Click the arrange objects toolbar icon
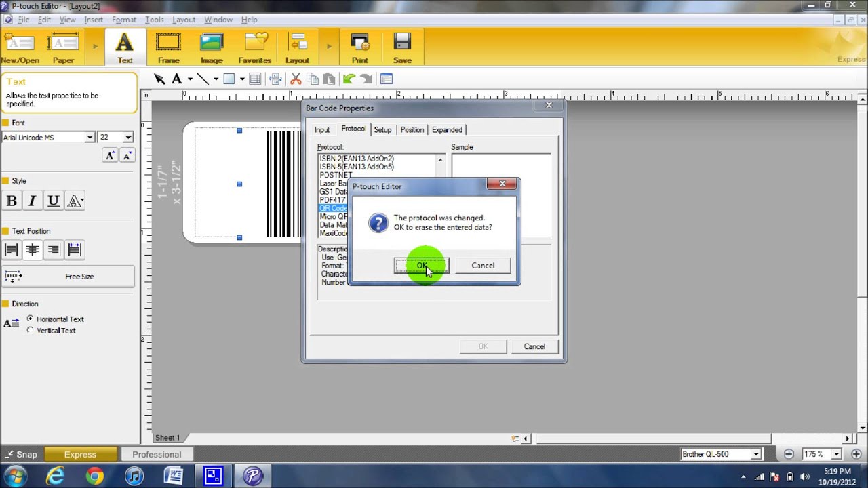This screenshot has width=868, height=488. tap(275, 79)
